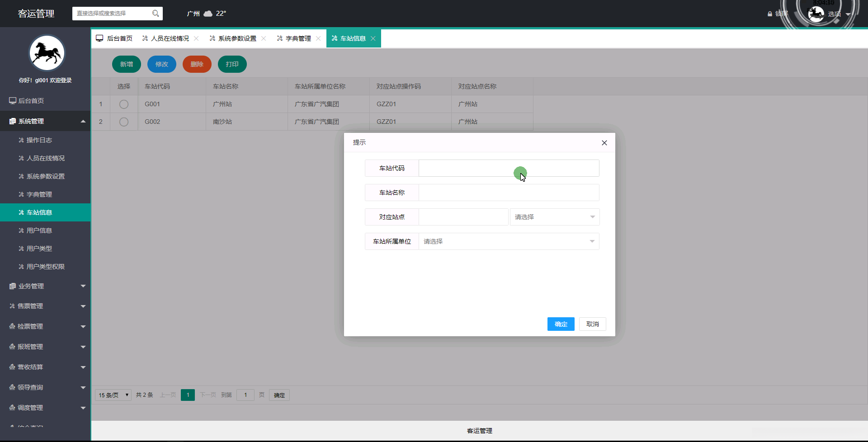The width and height of the screenshot is (868, 442).
Task: Select the radio button for station G001
Action: tap(124, 104)
